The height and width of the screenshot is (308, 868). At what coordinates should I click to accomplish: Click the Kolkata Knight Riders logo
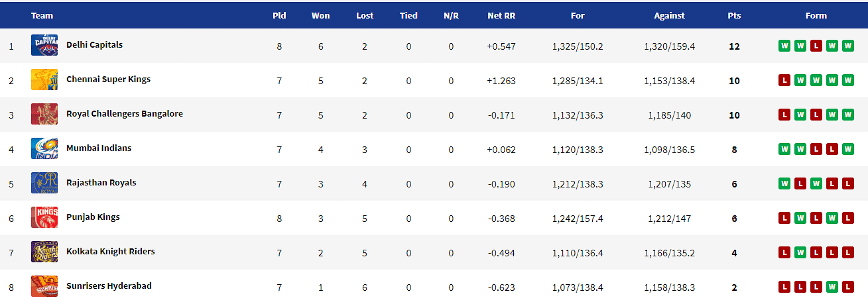pyautogui.click(x=44, y=252)
